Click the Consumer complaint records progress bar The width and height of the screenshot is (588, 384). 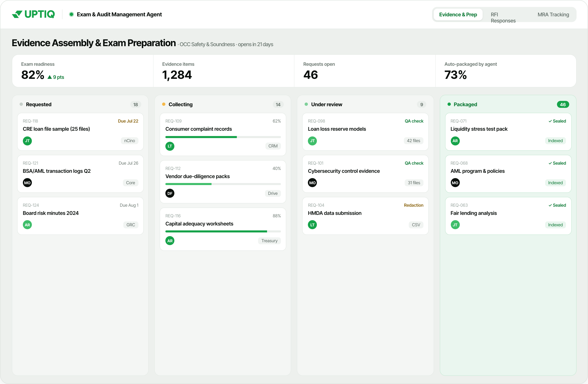click(223, 137)
